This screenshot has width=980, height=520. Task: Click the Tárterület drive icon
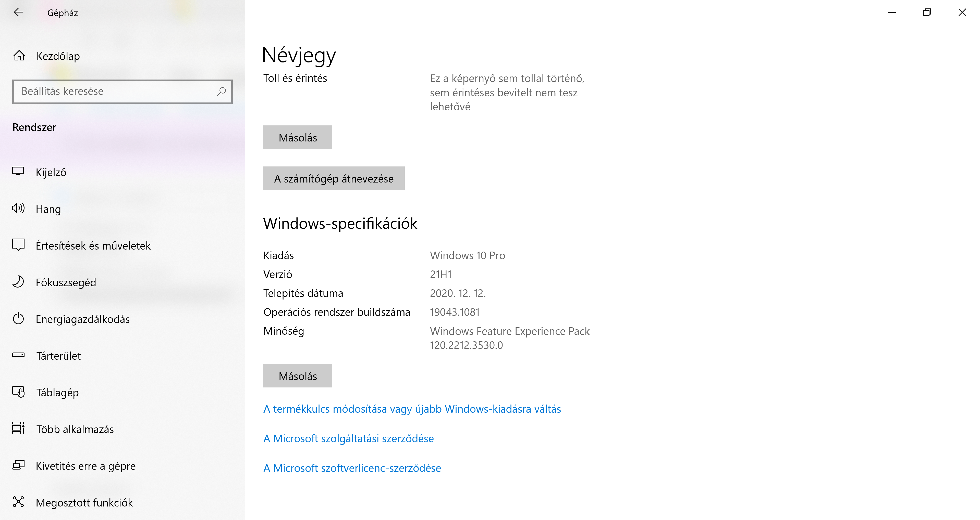coord(18,355)
